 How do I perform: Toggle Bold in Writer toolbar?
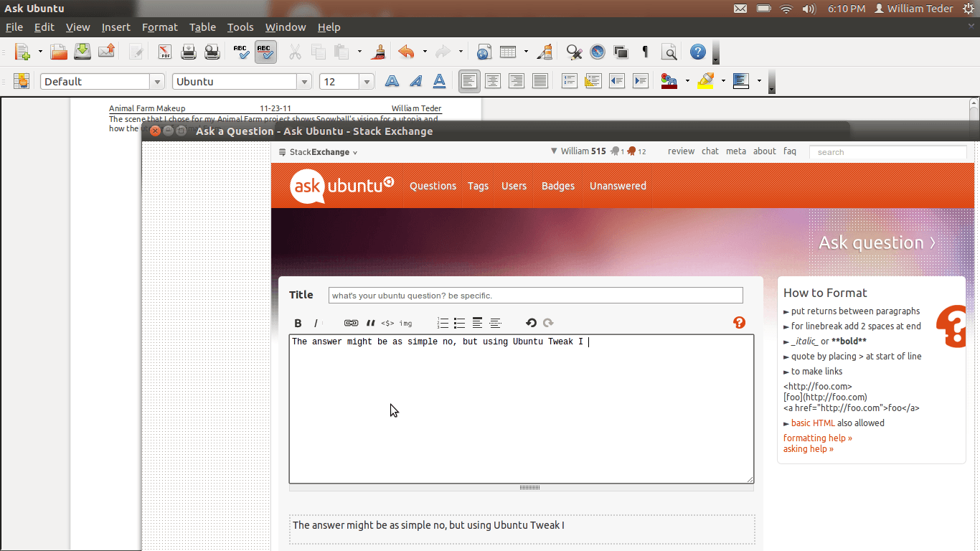(x=392, y=81)
